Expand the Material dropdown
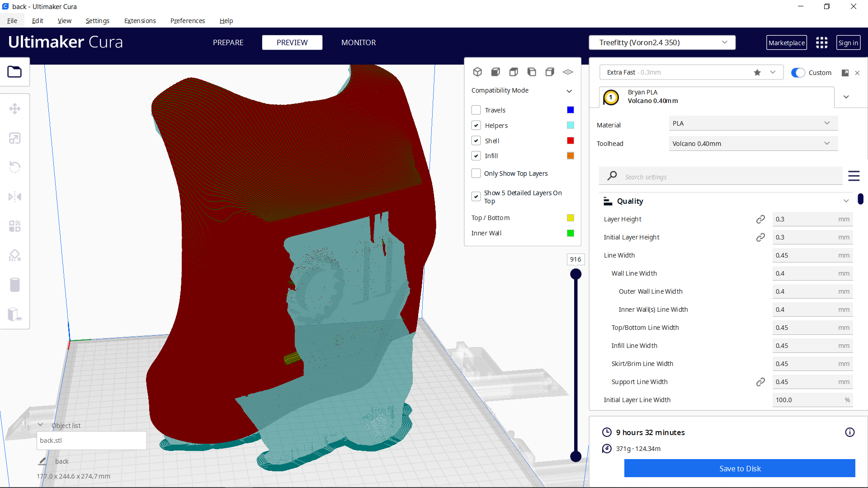 [753, 123]
